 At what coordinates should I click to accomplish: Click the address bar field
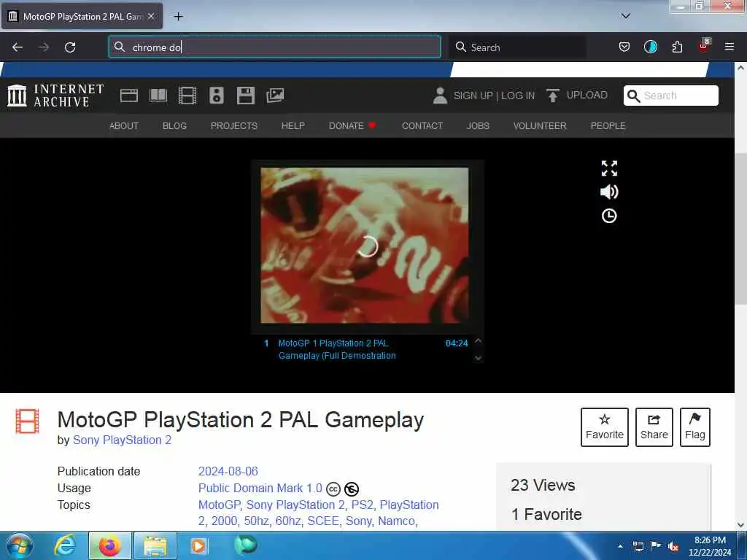pos(274,47)
